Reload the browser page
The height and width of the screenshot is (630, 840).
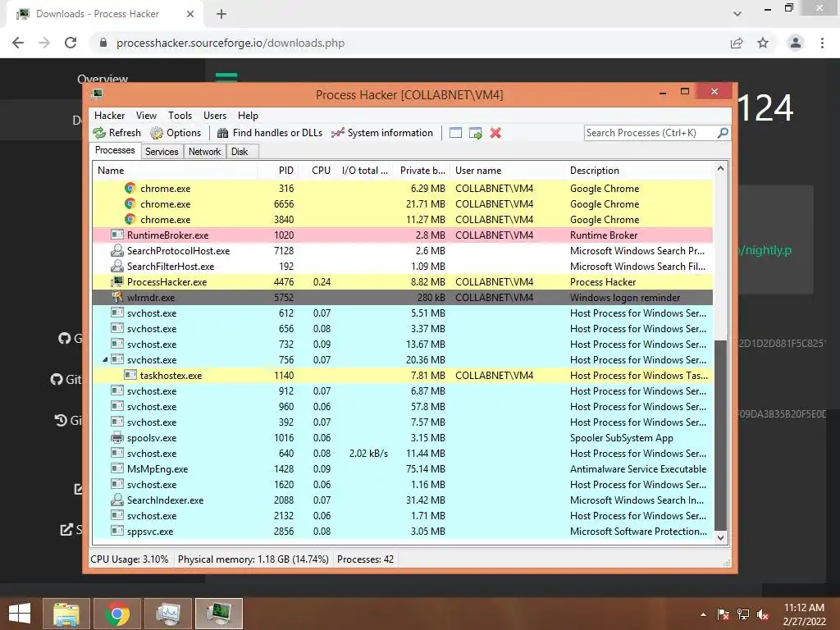tap(71, 43)
